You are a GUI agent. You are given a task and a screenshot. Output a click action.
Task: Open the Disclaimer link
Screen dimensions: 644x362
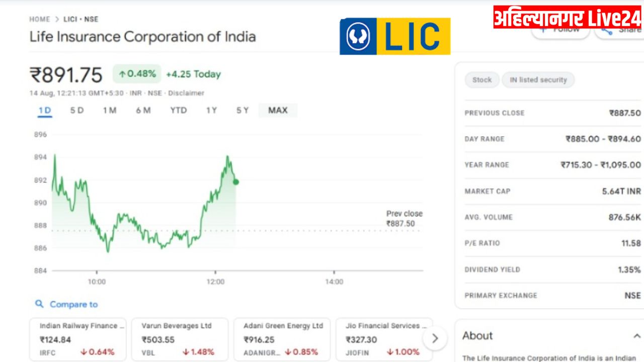[186, 93]
